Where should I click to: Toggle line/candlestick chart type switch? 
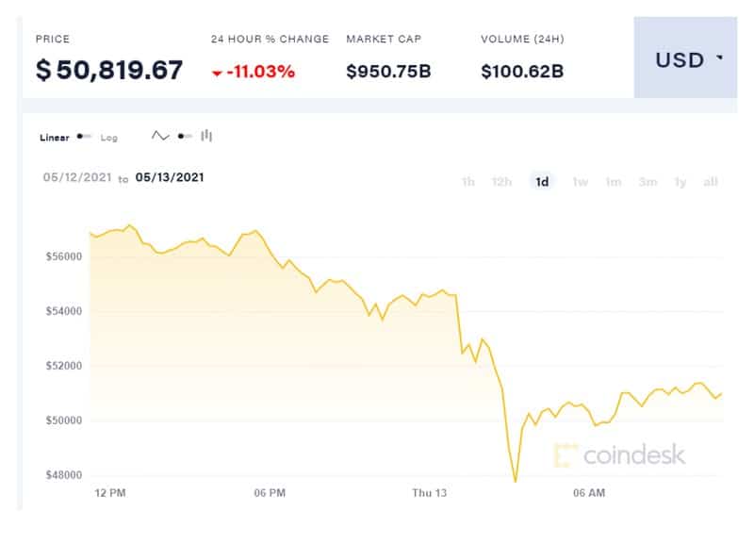point(185,136)
